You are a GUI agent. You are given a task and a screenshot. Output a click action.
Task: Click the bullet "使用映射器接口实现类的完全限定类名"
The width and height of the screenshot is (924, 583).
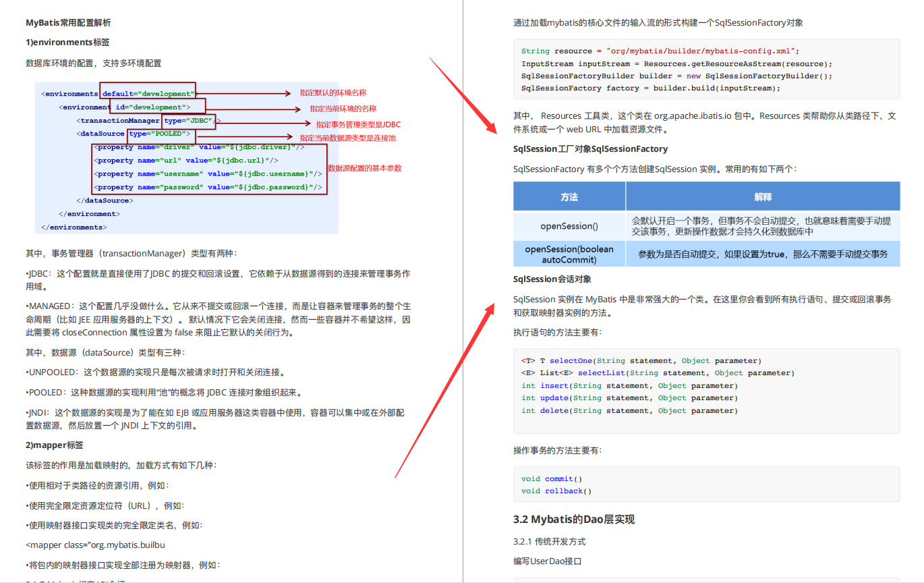114,525
